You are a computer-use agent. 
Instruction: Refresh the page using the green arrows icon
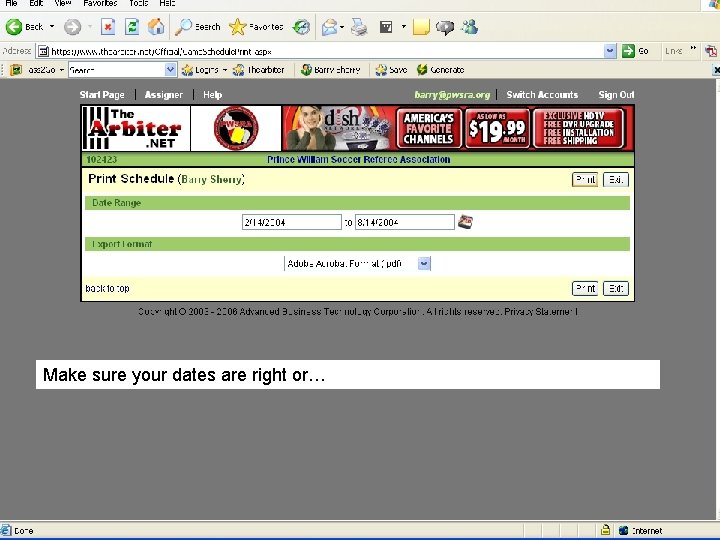click(132, 27)
